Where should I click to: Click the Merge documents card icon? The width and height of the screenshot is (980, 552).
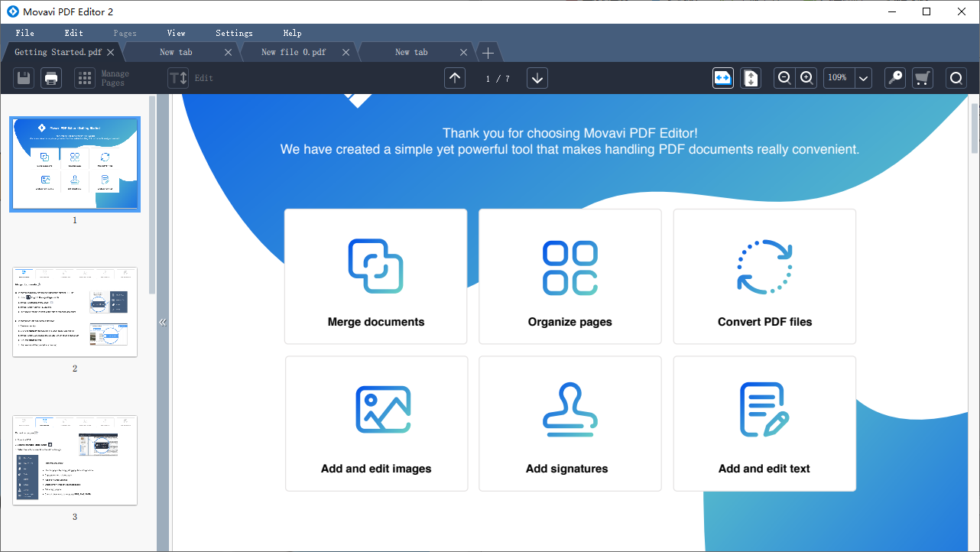click(x=376, y=266)
